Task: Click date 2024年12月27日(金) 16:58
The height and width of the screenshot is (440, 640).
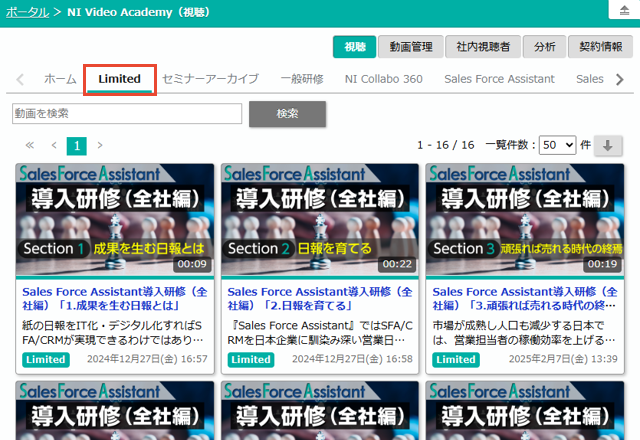Action: tap(352, 359)
